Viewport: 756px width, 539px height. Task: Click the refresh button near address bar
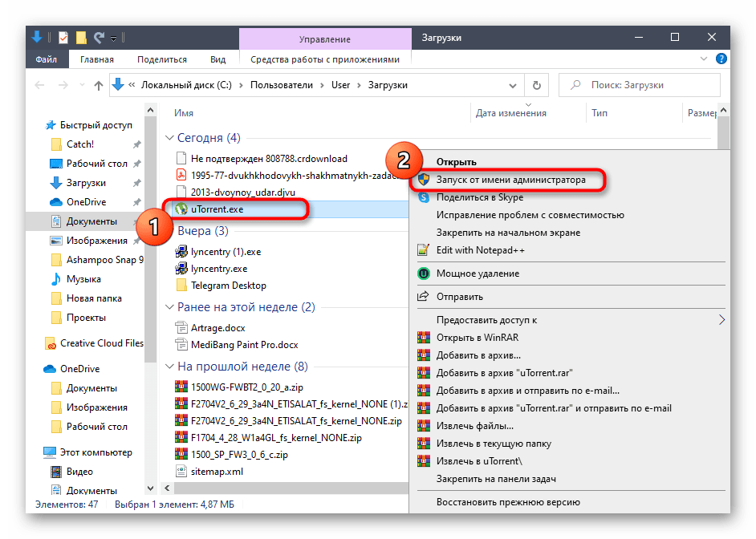coord(536,85)
